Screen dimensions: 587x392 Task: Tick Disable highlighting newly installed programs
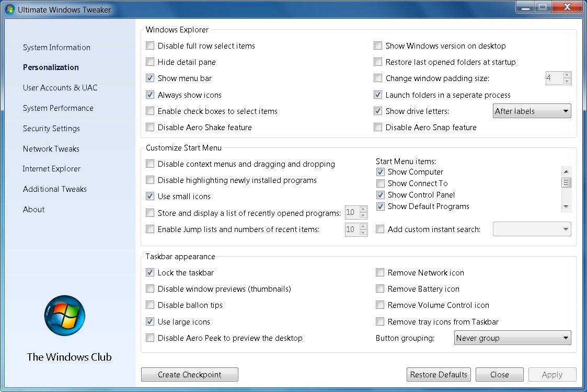(x=149, y=180)
